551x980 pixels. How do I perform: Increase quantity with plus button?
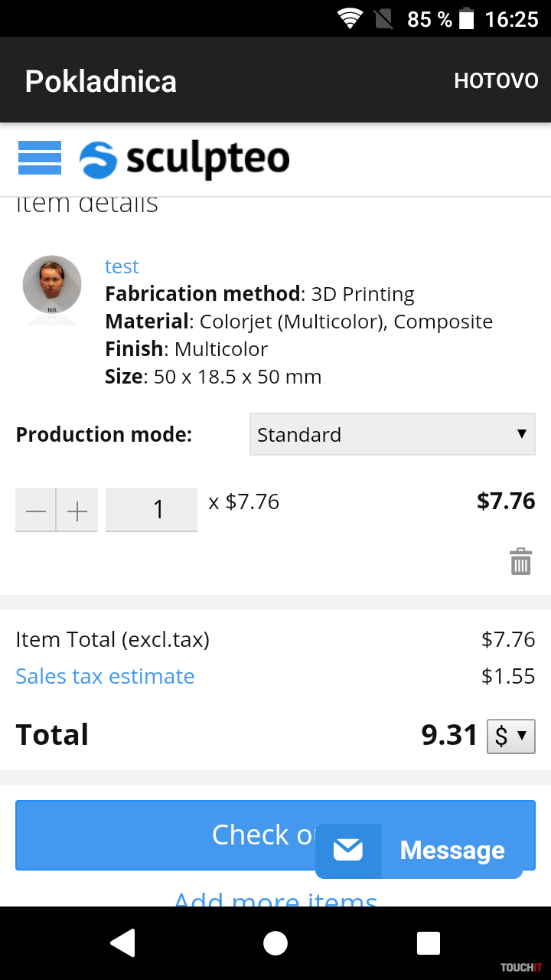77,511
